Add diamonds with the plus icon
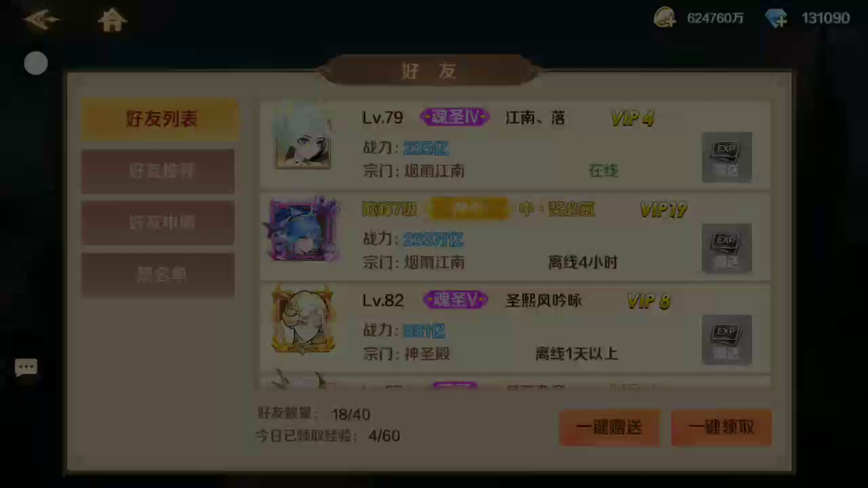Image resolution: width=868 pixels, height=488 pixels. tap(777, 18)
